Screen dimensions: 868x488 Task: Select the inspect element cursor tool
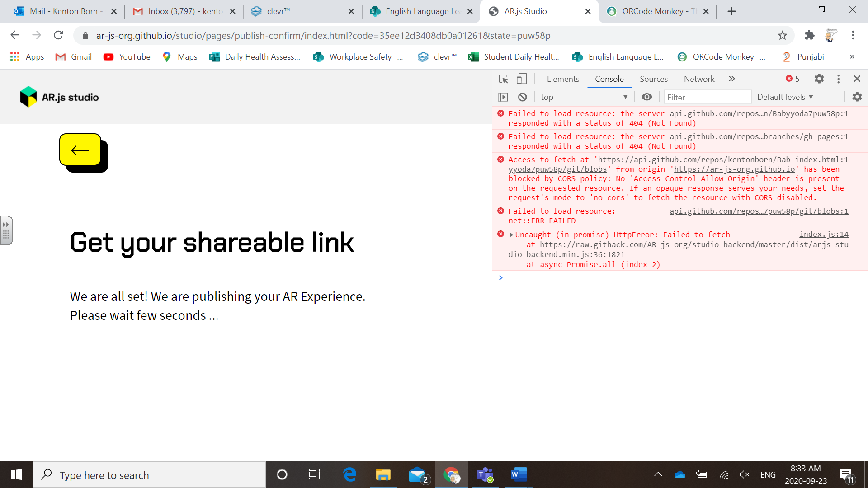pos(503,79)
